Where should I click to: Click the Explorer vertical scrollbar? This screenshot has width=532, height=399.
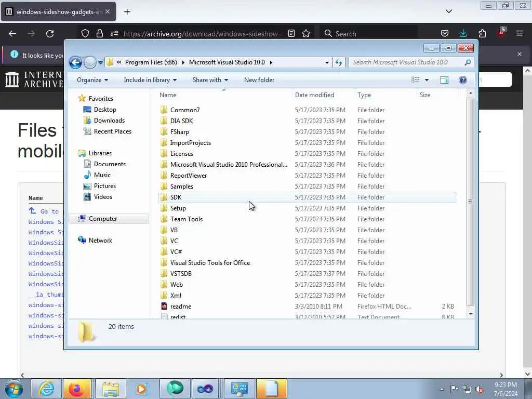point(470,201)
